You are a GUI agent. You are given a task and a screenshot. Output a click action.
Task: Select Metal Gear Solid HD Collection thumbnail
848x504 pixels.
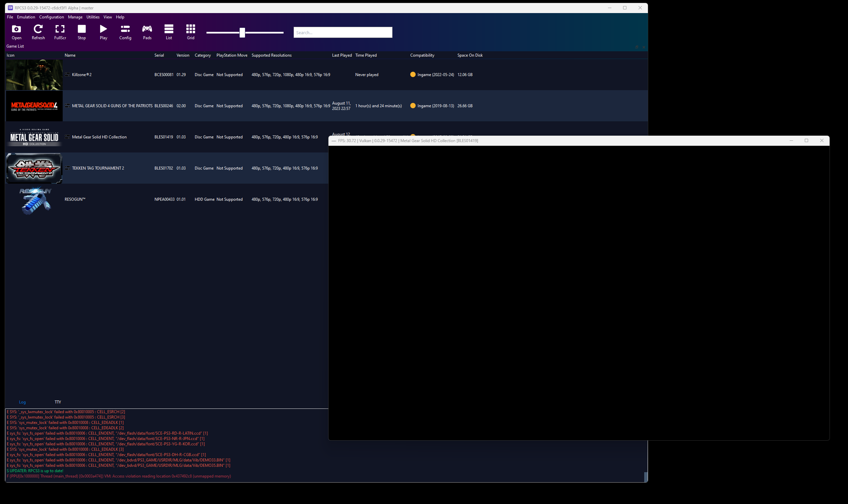tap(34, 137)
